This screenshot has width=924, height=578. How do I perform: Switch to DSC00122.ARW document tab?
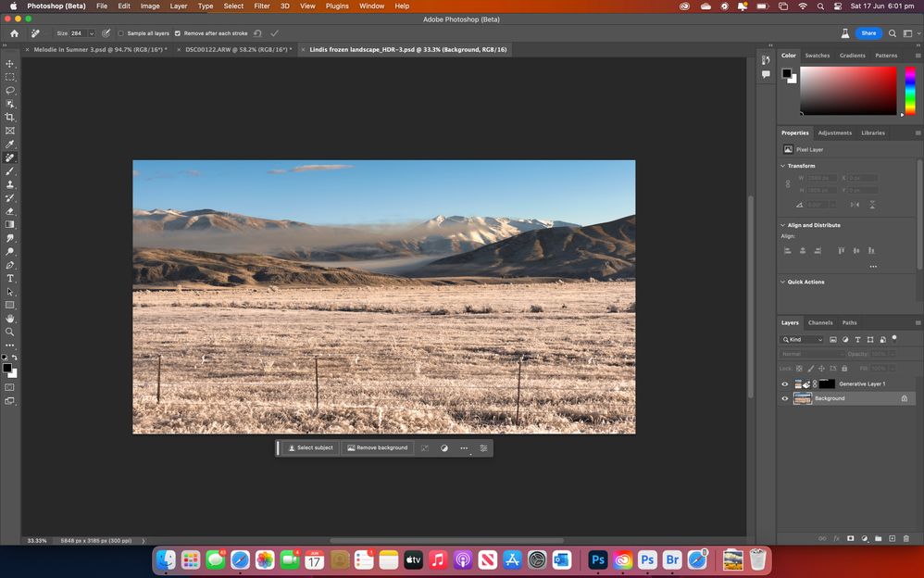click(x=238, y=49)
